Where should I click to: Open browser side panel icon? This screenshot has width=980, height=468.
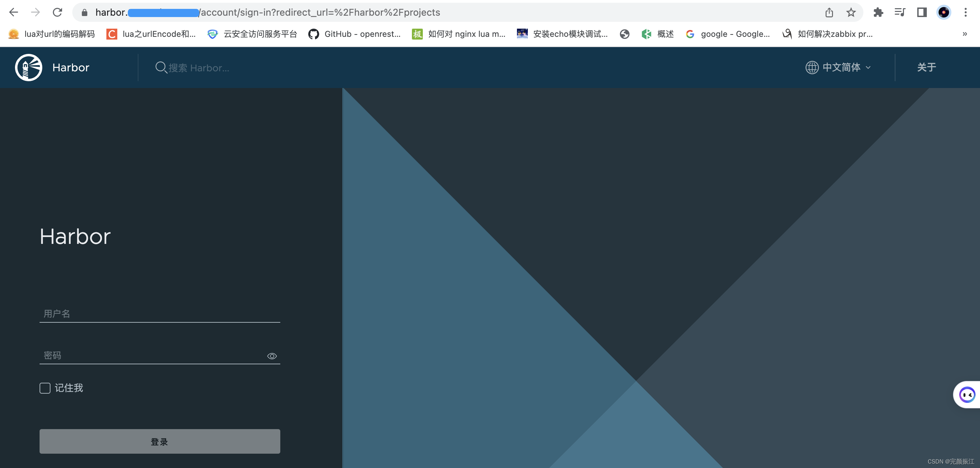[x=921, y=13]
